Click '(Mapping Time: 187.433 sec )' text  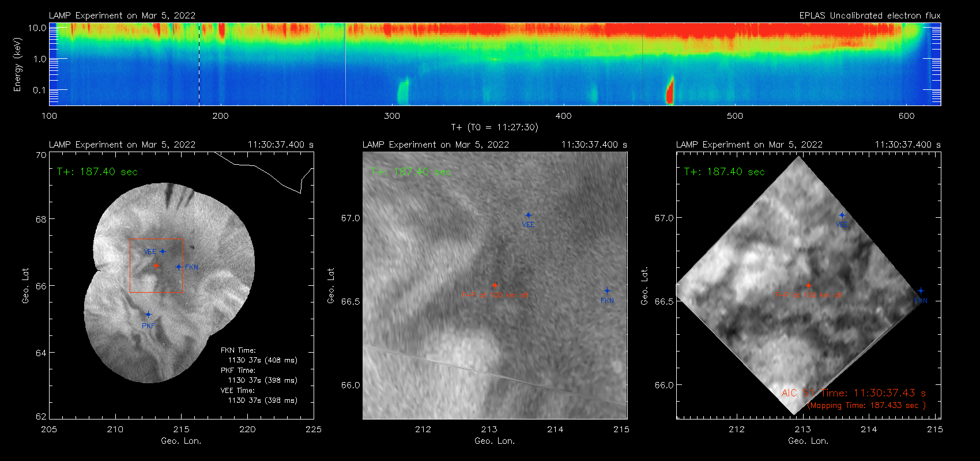click(x=866, y=406)
